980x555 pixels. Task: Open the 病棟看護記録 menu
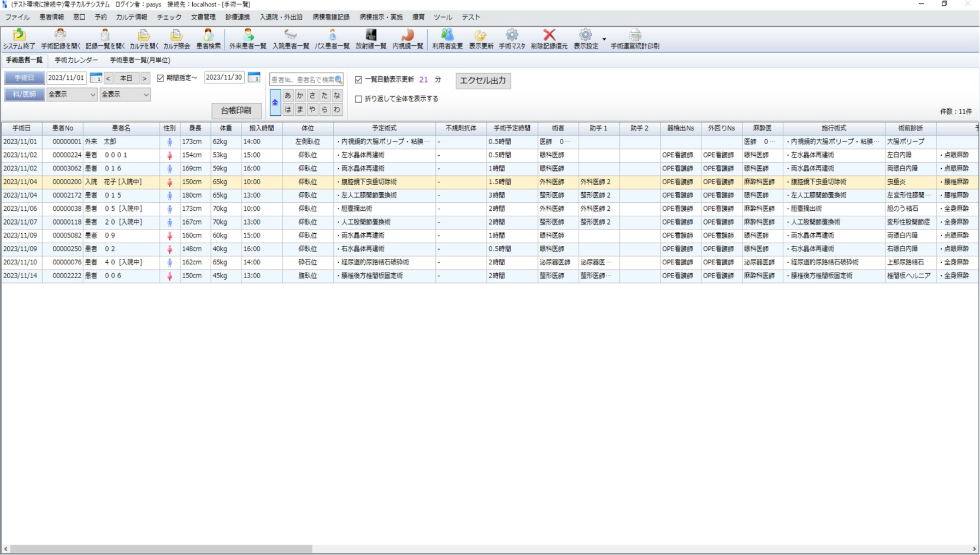click(331, 17)
